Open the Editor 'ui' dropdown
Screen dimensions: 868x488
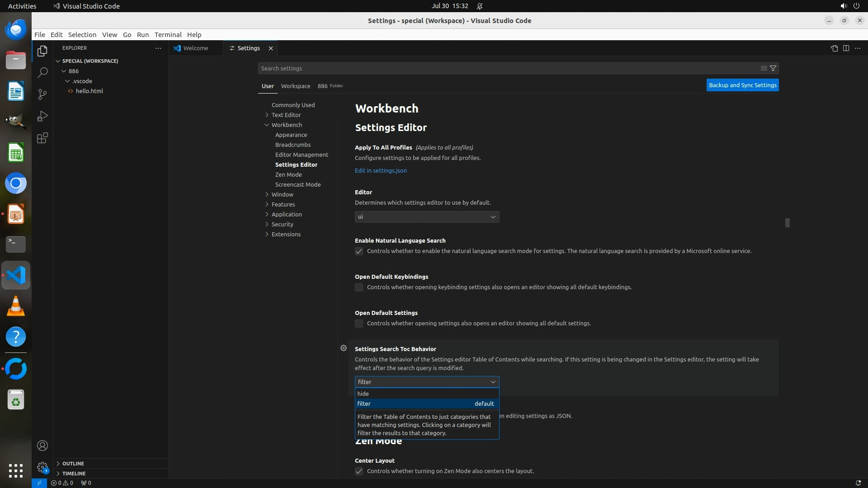pos(427,217)
